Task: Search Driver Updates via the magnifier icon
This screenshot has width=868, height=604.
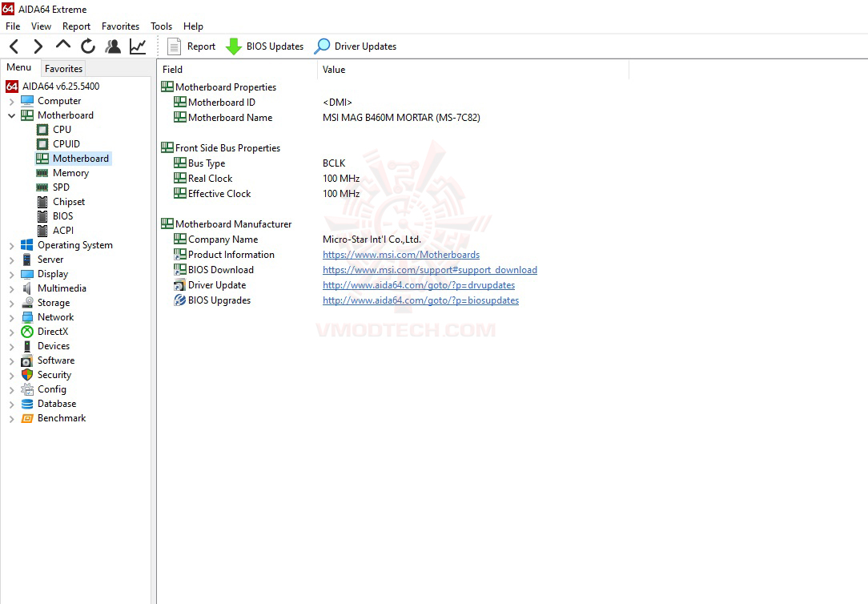Action: (x=322, y=46)
